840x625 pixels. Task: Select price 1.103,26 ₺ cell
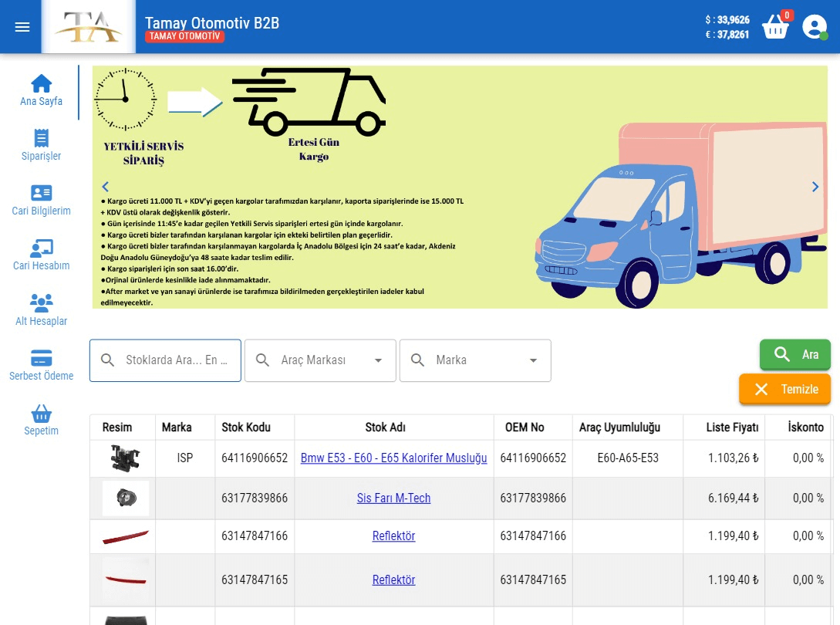pos(724,458)
